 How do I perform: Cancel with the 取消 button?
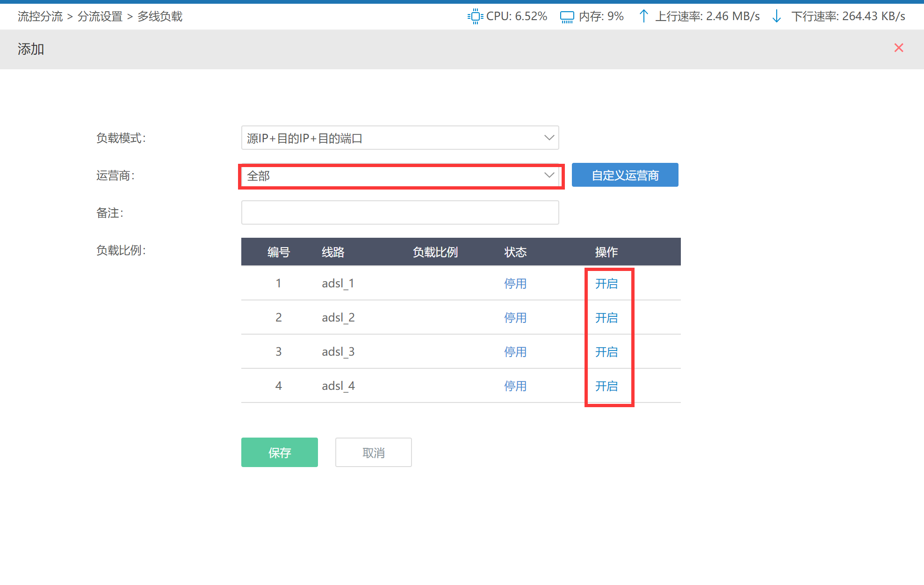(373, 453)
